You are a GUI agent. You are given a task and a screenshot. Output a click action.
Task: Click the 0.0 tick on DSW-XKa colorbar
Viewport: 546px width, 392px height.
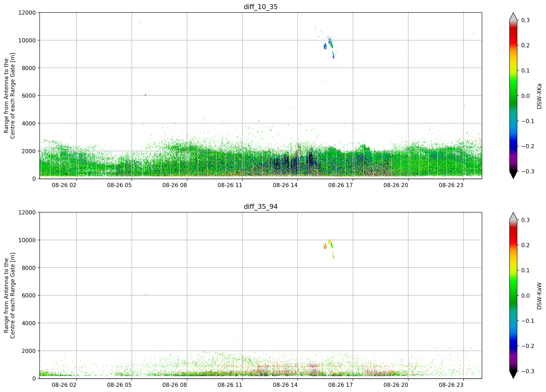point(526,96)
